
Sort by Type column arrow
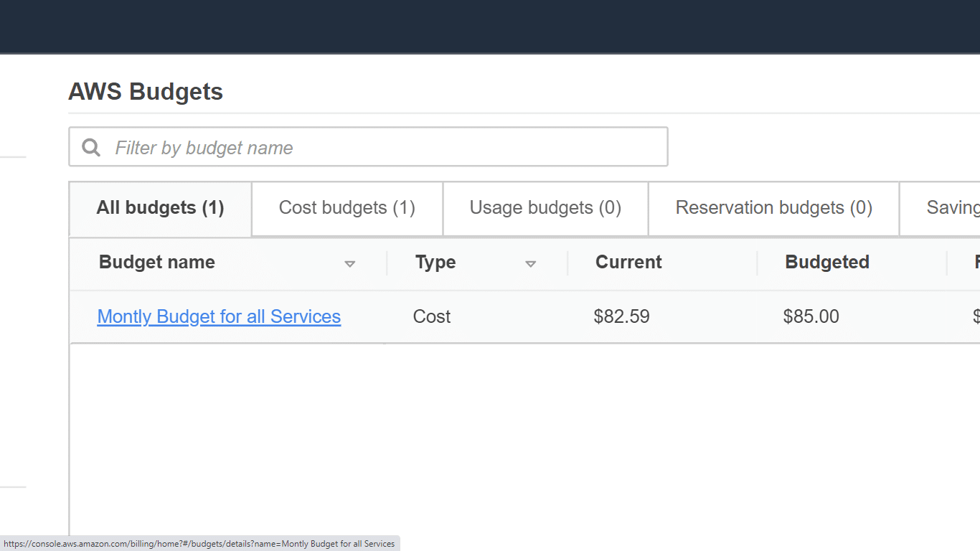click(x=531, y=264)
